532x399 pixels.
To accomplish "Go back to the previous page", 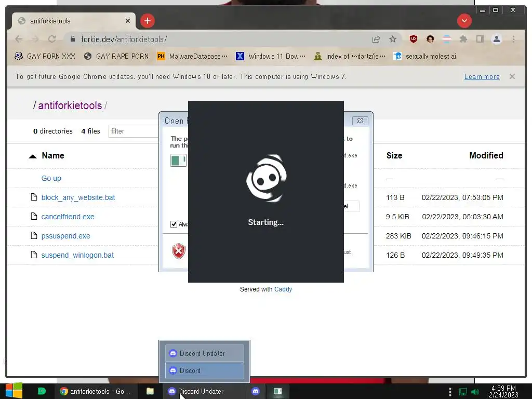I will (x=19, y=39).
